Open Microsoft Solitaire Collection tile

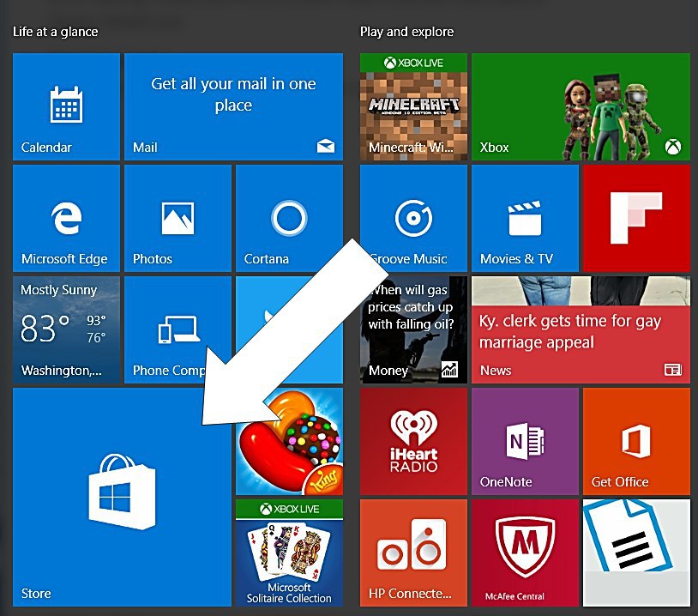click(289, 553)
